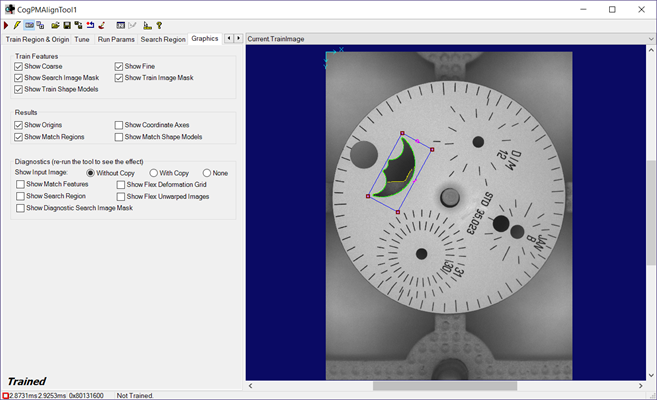Open the Run Params tab
657x400 pixels.
point(116,38)
